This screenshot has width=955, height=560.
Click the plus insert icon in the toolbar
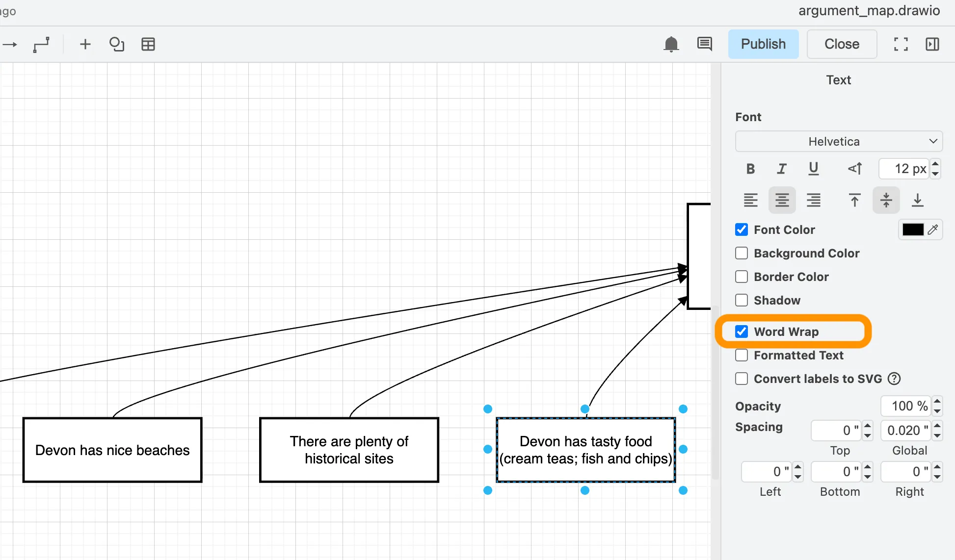tap(85, 45)
